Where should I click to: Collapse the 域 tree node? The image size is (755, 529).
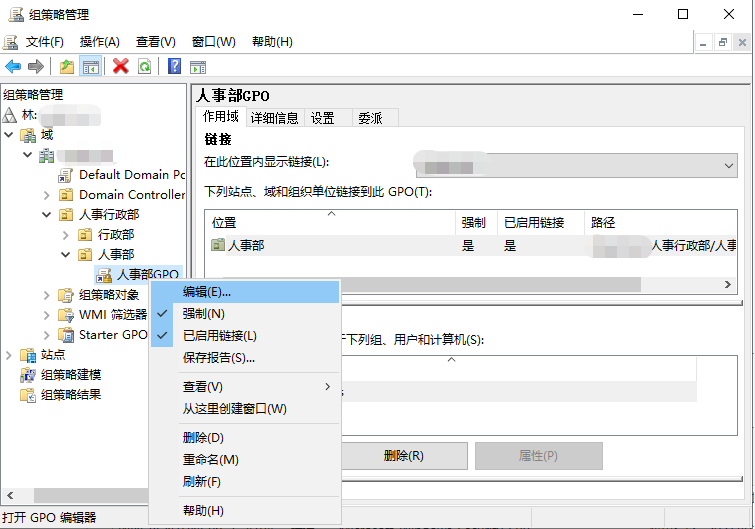click(9, 135)
